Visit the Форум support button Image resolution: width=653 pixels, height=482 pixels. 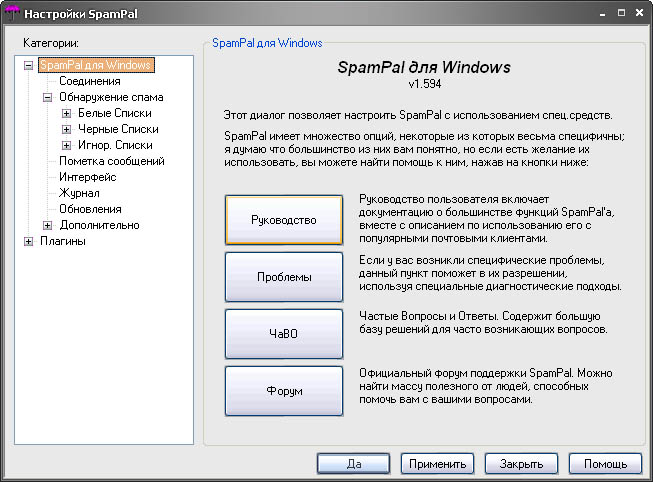pos(284,391)
